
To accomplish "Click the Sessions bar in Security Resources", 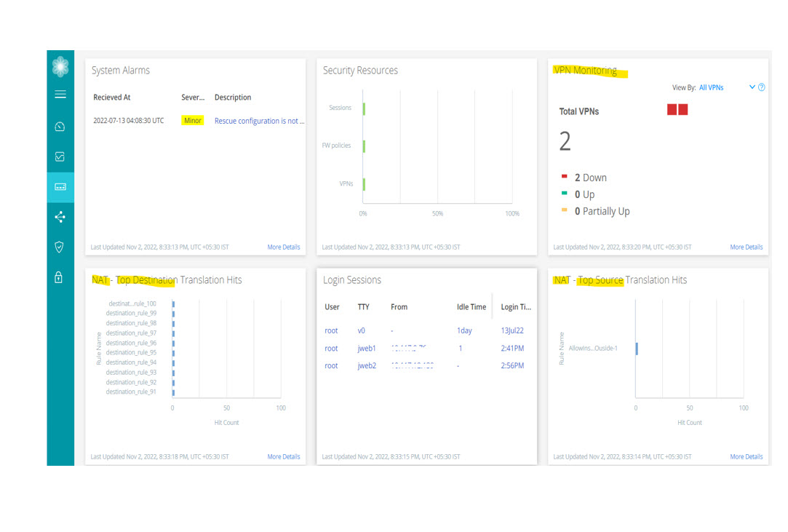I will point(364,108).
